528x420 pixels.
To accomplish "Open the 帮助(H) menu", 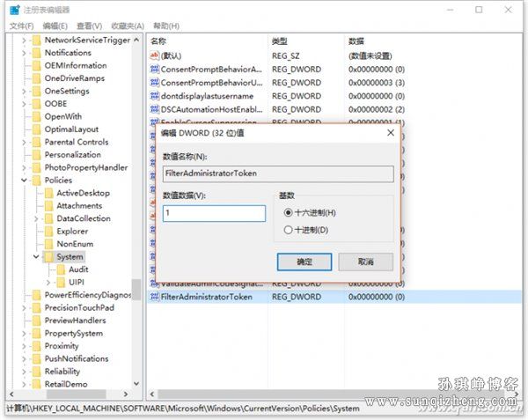I will (x=166, y=26).
